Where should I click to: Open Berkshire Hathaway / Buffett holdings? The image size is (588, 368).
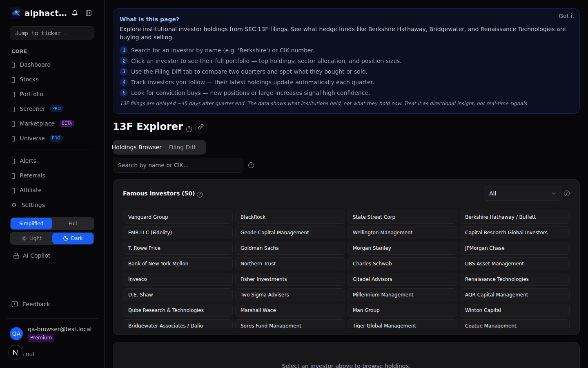(x=514, y=217)
